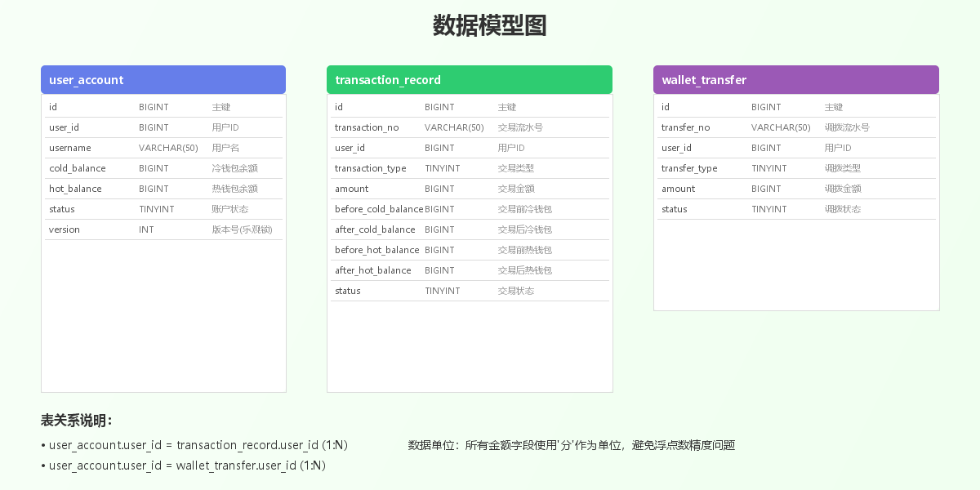Click the id field in transaction_record table
This screenshot has width=980, height=490.
point(339,107)
